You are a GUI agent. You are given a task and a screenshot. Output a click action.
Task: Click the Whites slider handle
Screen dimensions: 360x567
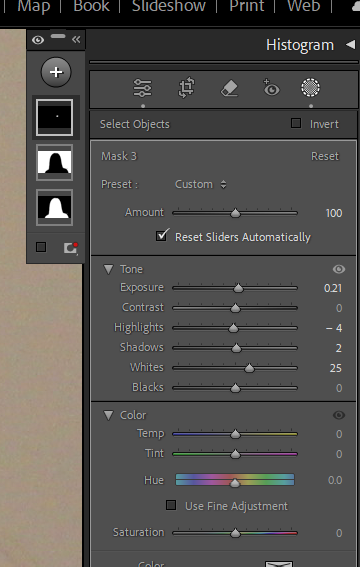(x=249, y=368)
